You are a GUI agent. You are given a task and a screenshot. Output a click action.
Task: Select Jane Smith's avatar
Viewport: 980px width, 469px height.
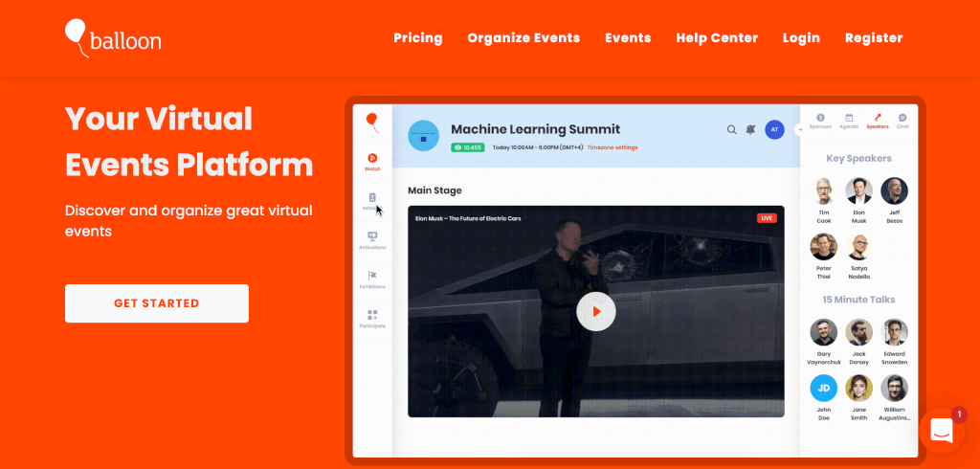(858, 389)
